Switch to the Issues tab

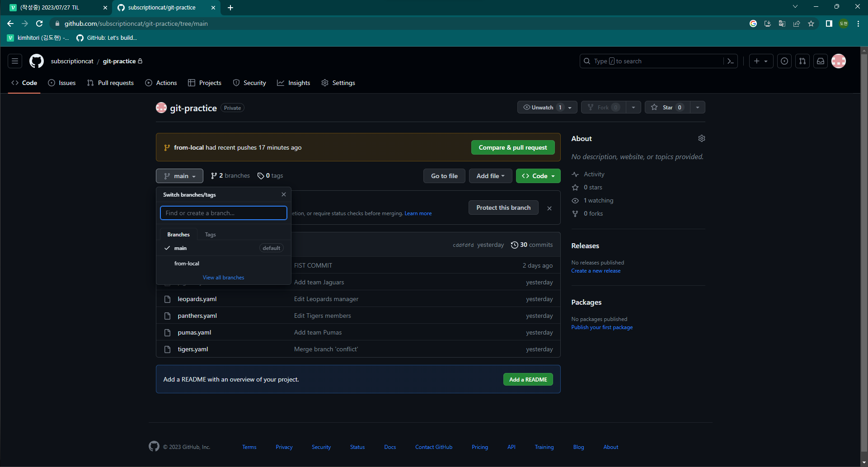(x=62, y=83)
